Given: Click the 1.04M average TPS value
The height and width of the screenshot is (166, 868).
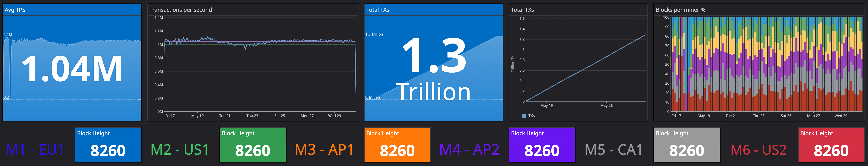Looking at the screenshot, I should pyautogui.click(x=72, y=69).
